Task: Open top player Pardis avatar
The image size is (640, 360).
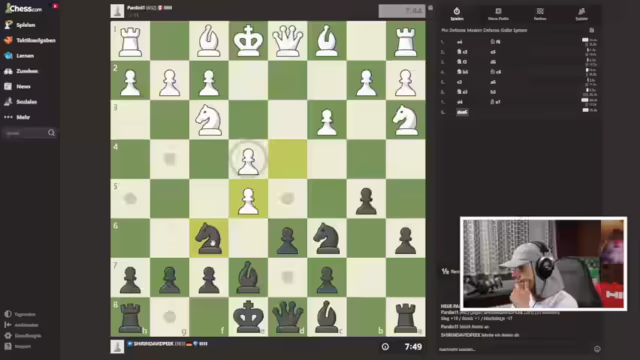Action: [117, 11]
